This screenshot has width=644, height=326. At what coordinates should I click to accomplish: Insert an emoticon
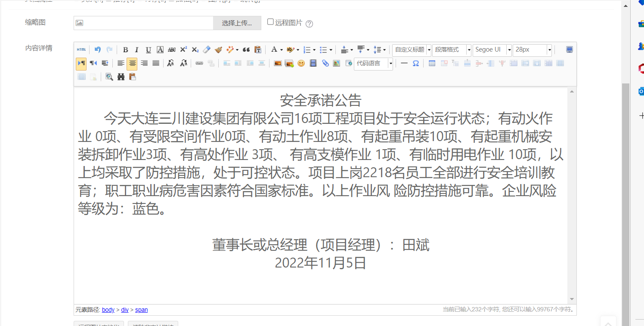(x=301, y=63)
